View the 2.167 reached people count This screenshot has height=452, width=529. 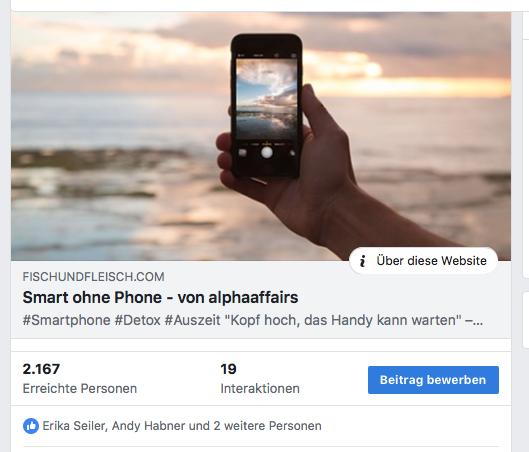coord(41,369)
